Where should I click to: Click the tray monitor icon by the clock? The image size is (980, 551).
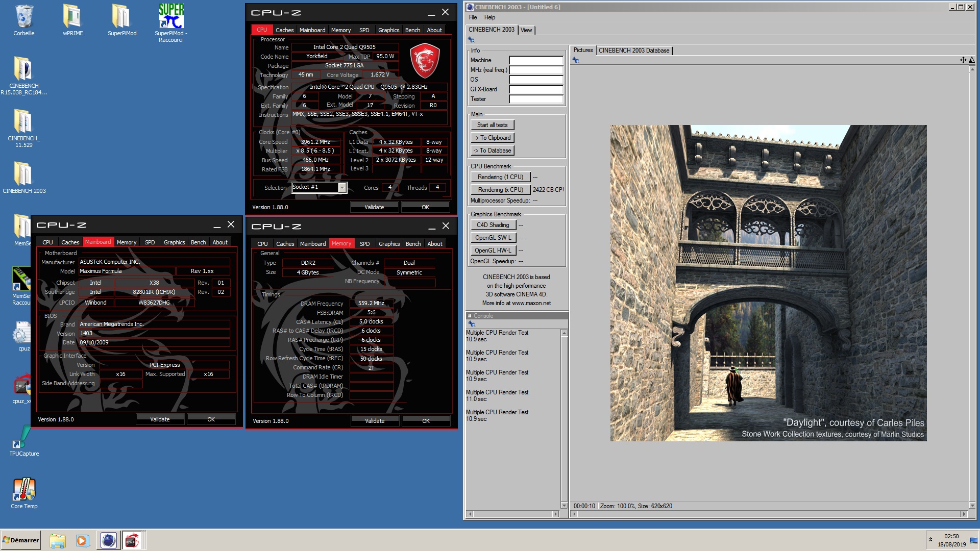[x=973, y=540]
